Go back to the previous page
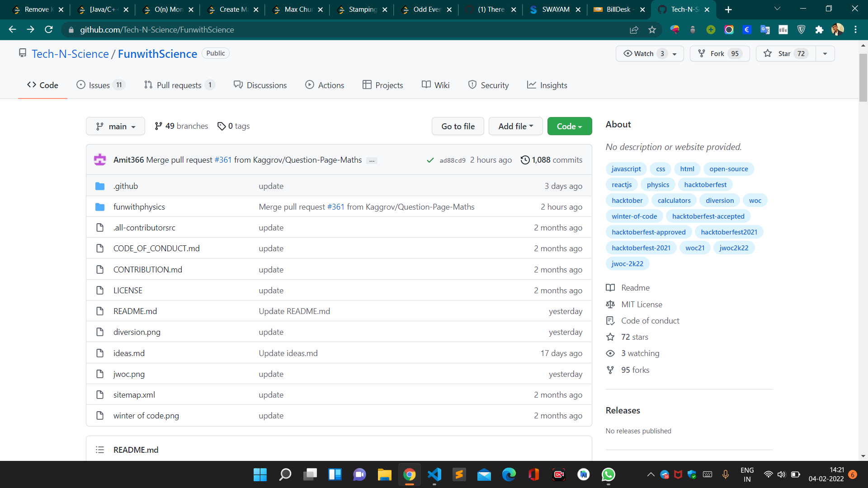 12,30
